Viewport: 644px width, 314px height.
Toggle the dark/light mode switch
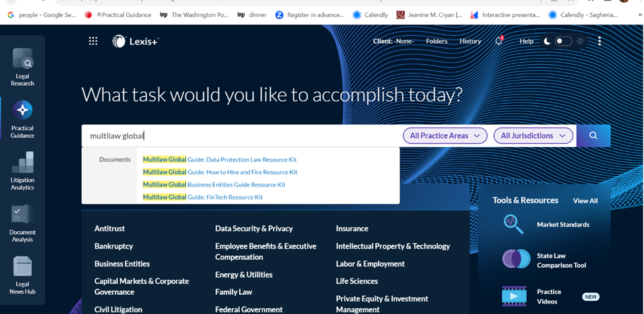pyautogui.click(x=563, y=41)
